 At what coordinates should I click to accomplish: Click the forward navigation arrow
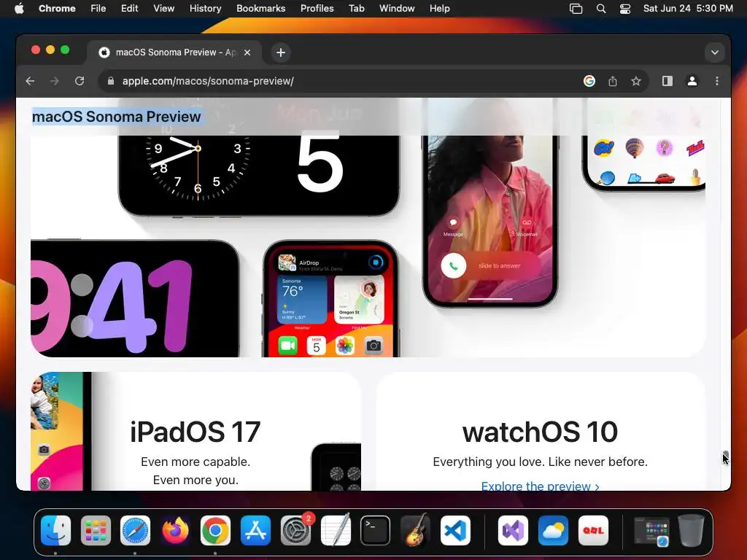55,81
